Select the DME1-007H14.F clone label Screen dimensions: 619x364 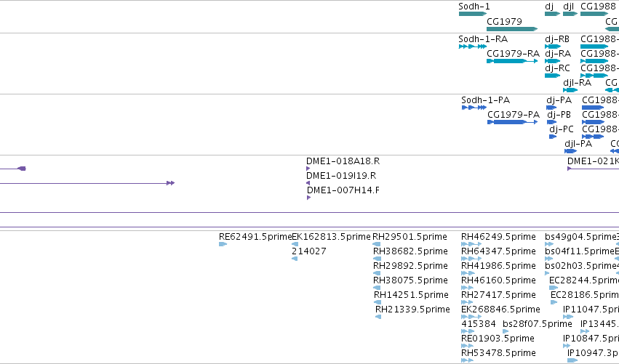click(343, 190)
